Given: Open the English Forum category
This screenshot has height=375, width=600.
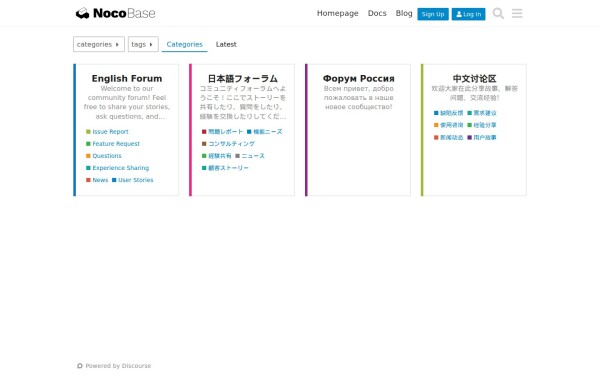Looking at the screenshot, I should pyautogui.click(x=127, y=78).
